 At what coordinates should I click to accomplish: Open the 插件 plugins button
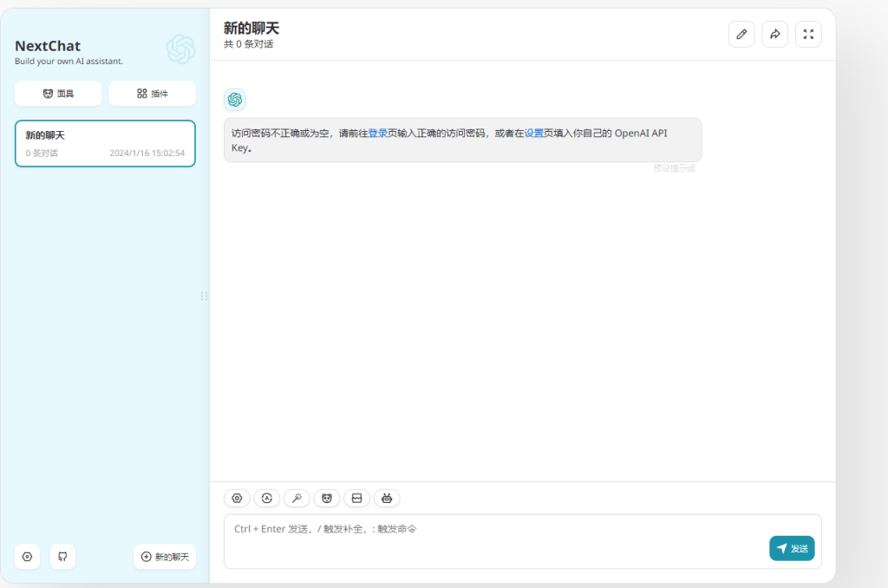click(153, 94)
